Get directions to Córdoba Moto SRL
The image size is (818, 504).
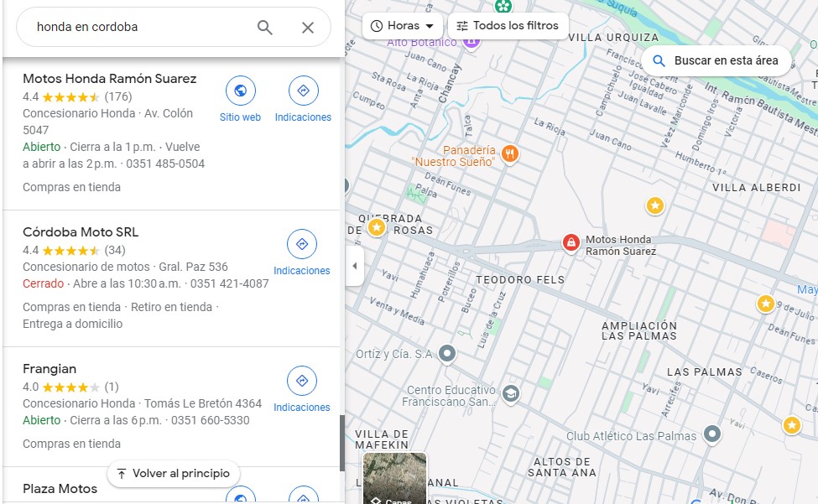302,244
